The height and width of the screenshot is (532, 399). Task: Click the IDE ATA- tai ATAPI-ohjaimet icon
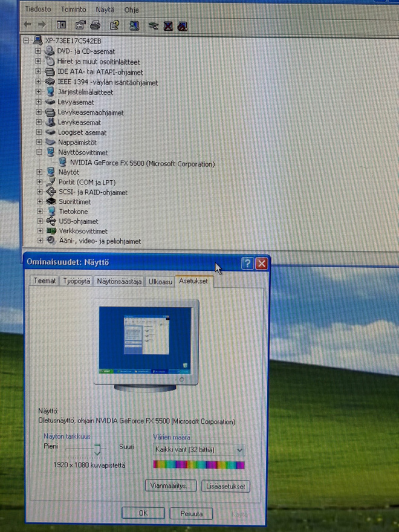pos(50,72)
